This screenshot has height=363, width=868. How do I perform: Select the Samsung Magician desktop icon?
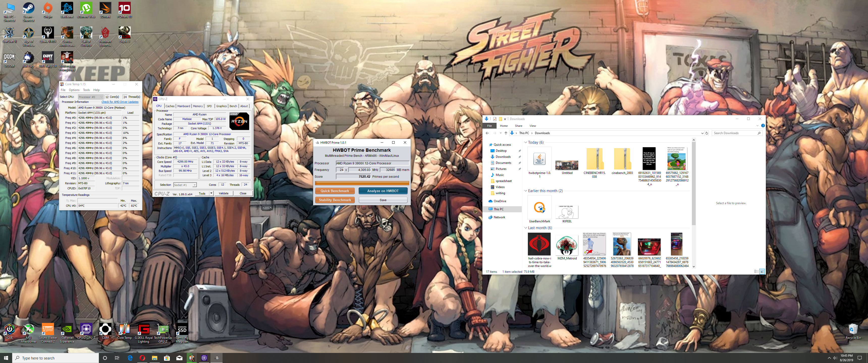(182, 333)
